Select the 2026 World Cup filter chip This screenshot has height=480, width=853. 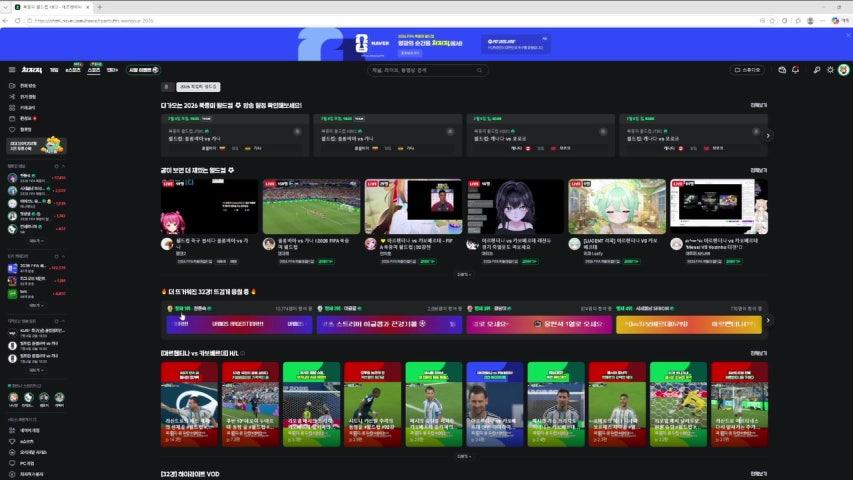tap(198, 87)
